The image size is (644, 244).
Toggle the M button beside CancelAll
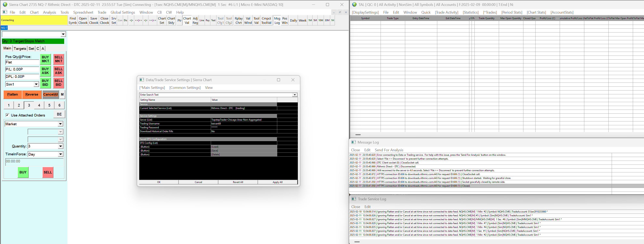coord(62,94)
